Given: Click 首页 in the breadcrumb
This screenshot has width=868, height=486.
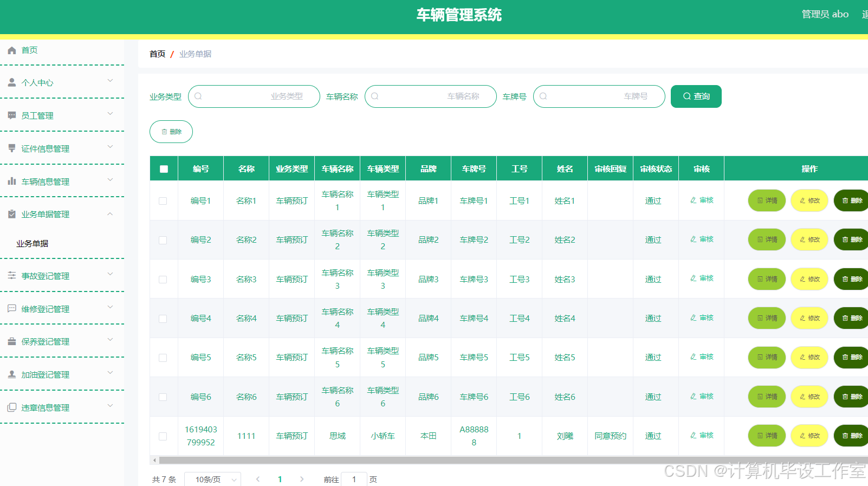Looking at the screenshot, I should 157,54.
